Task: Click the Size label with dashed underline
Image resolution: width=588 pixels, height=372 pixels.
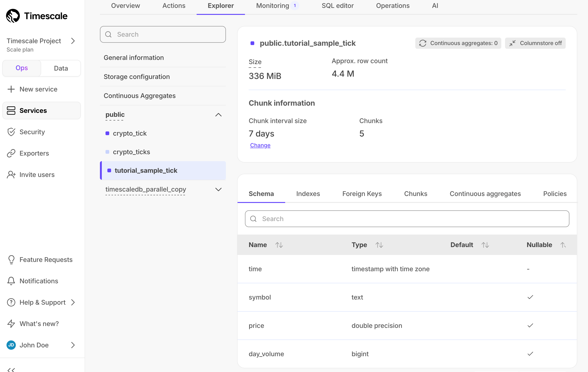Action: pos(255,62)
